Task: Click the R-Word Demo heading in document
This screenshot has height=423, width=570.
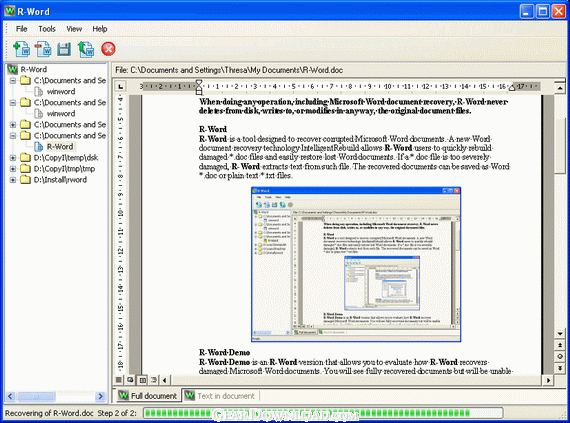Action: [x=224, y=352]
